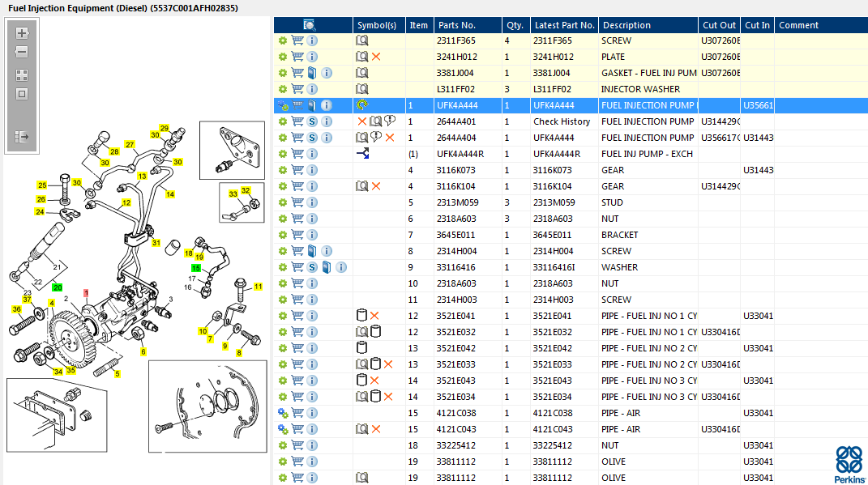Click the gear icon for 3645E011 BRACKET
Screen dimensions: 868x485
[x=283, y=235]
